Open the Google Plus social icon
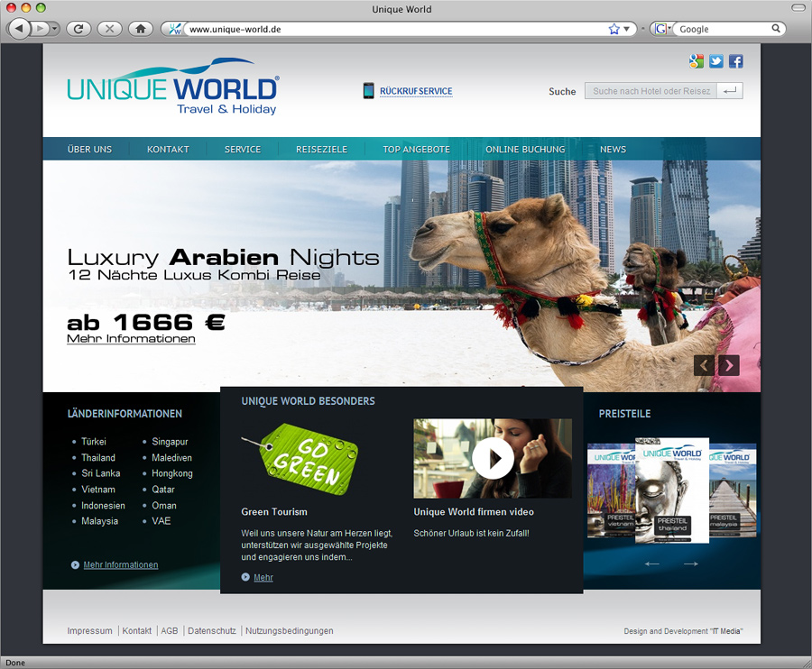 (697, 61)
